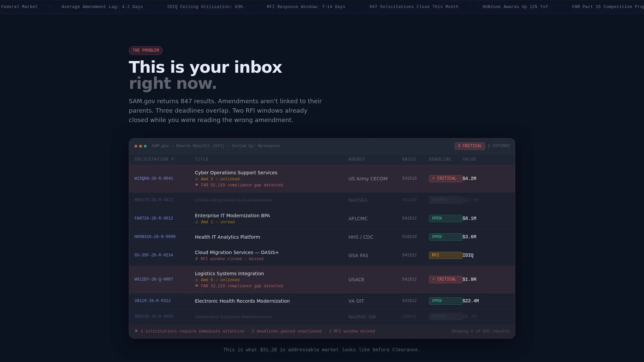Screen dimensions: 644x362
Task: Open solicitation N68335-26-R-0055
Action: tap(154, 317)
